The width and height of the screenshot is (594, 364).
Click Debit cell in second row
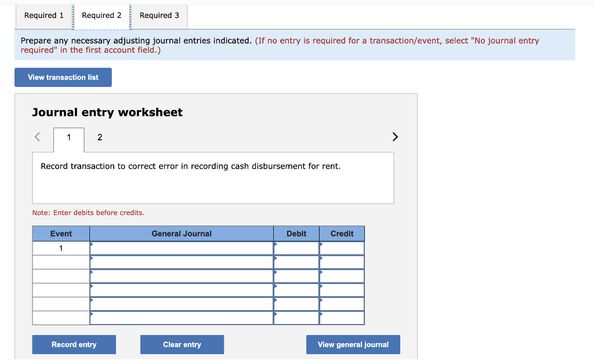[296, 262]
